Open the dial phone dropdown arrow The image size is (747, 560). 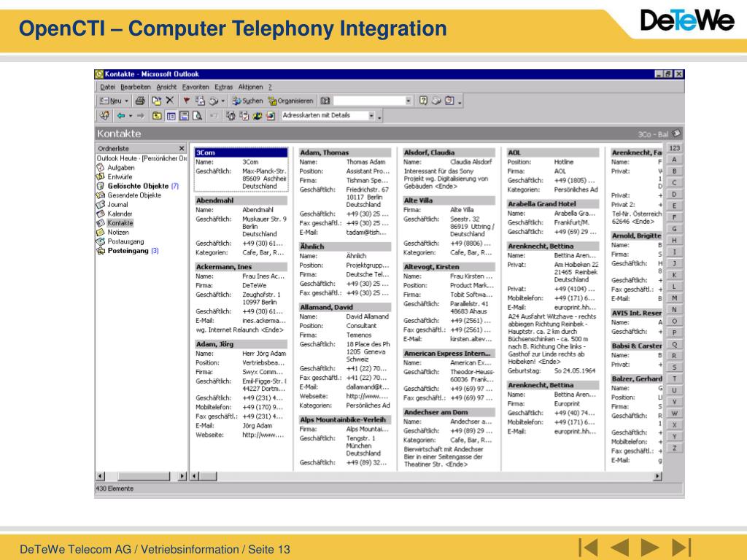(x=222, y=101)
